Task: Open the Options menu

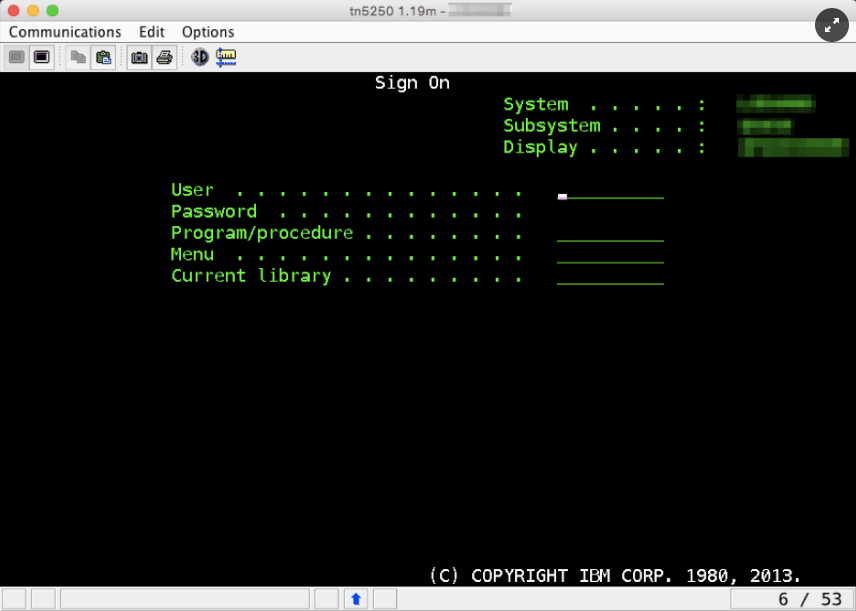Action: pos(208,32)
